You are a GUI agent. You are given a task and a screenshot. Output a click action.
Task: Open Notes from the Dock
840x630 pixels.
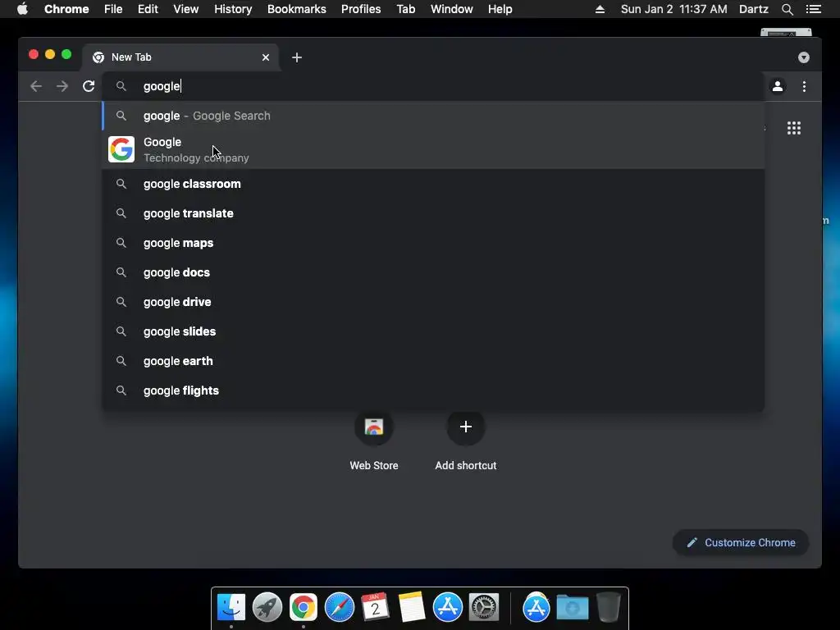pyautogui.click(x=412, y=608)
